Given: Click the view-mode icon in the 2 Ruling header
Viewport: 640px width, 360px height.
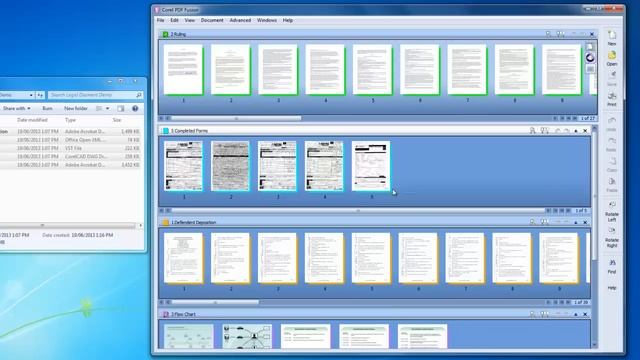Looking at the screenshot, I should tap(560, 34).
